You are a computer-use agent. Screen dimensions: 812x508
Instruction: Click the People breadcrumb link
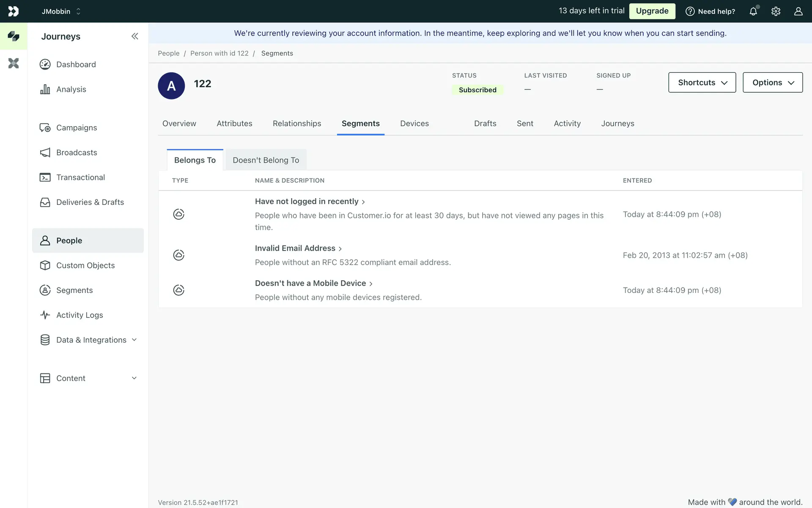click(168, 53)
